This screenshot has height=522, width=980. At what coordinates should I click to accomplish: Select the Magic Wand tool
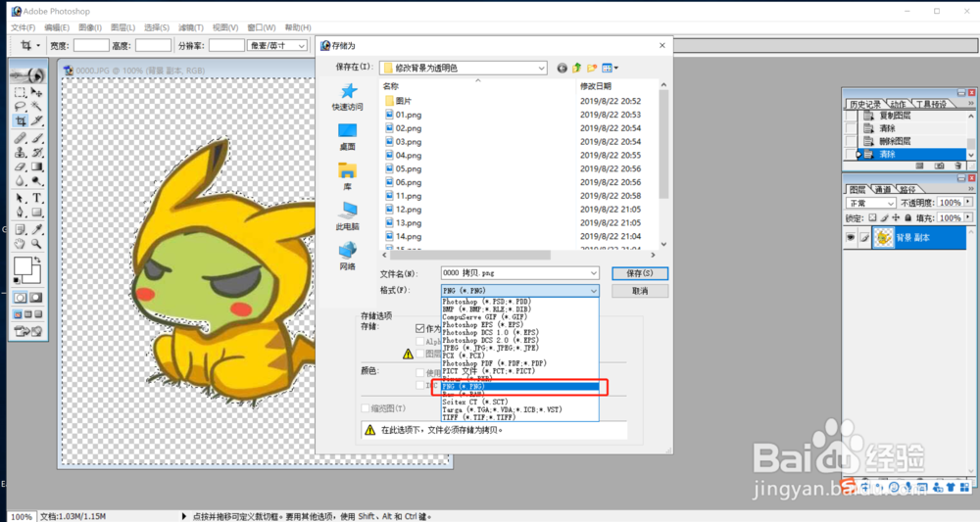(x=37, y=107)
